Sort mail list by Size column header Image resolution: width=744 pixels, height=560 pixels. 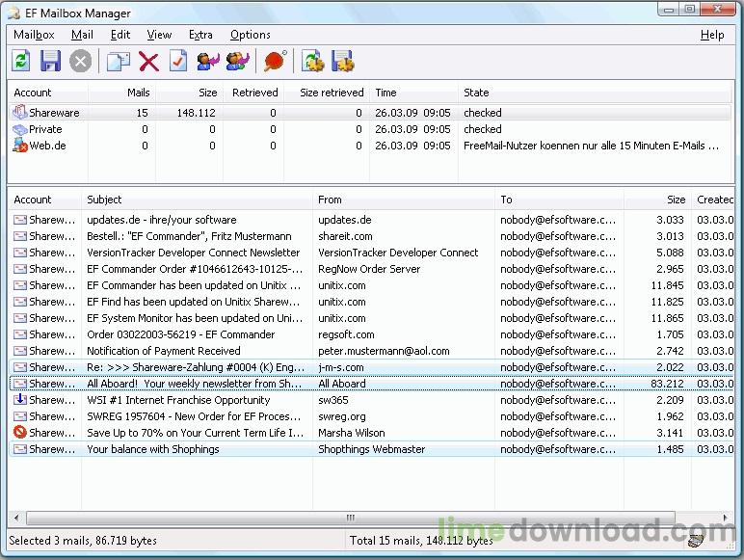(x=675, y=200)
